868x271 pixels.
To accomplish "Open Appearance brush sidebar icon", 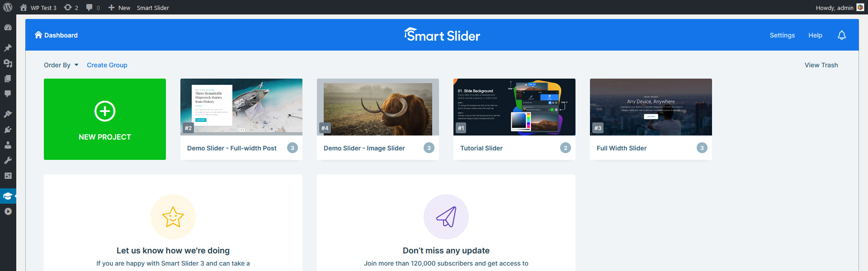I will point(8,114).
